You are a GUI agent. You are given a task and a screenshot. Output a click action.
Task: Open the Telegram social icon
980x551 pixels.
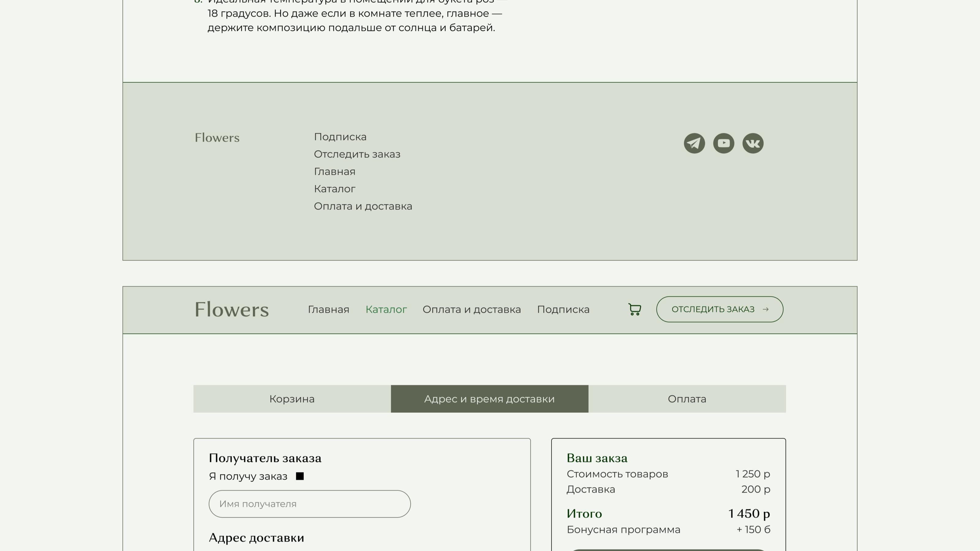[x=694, y=143]
